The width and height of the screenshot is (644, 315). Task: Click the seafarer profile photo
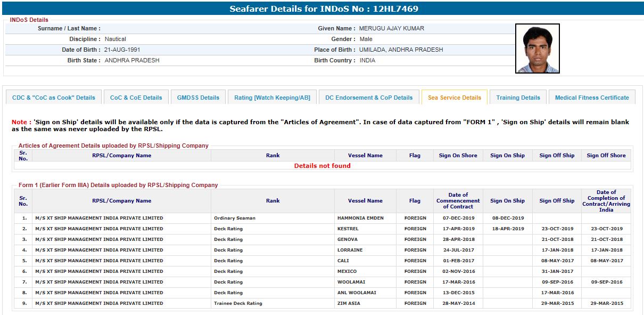[x=537, y=49]
